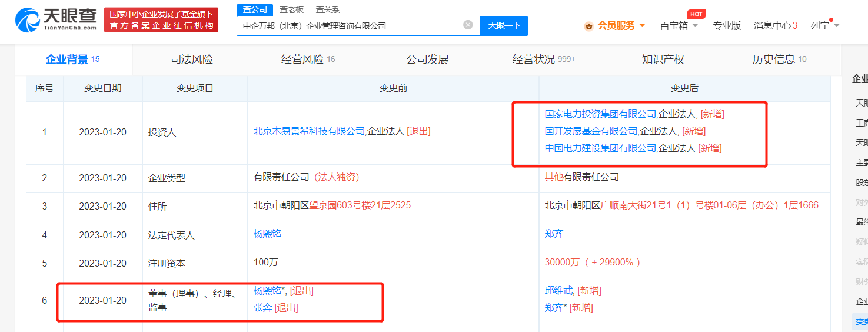Open the 消息中心 notifications
Viewport: 868px width, 332px height.
776,26
